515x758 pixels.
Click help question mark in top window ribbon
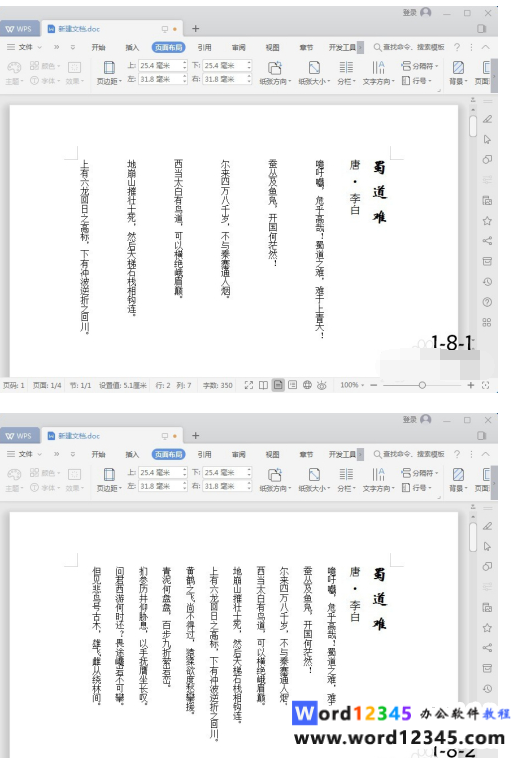pyautogui.click(x=457, y=47)
